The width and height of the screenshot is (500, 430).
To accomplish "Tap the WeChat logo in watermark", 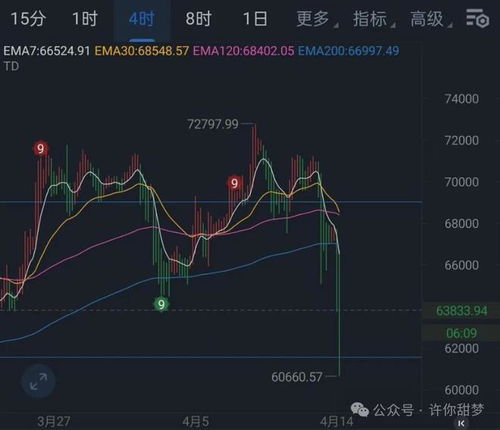I will [360, 410].
